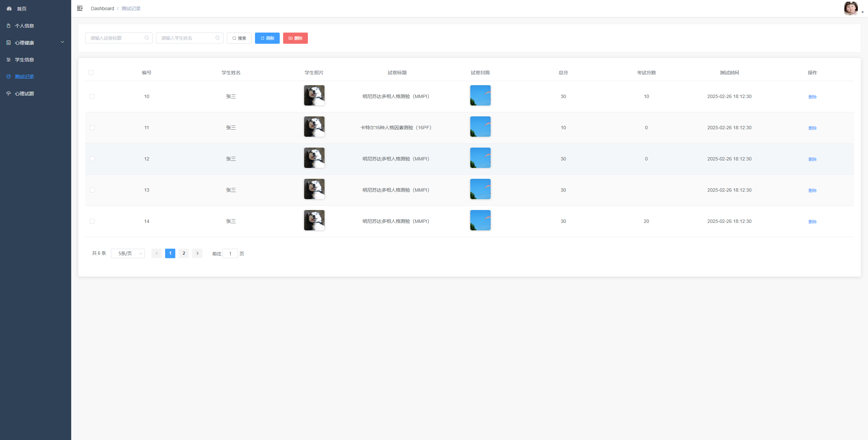Focus the 请输入试卷标题 input field
The height and width of the screenshot is (440, 868).
(x=119, y=38)
